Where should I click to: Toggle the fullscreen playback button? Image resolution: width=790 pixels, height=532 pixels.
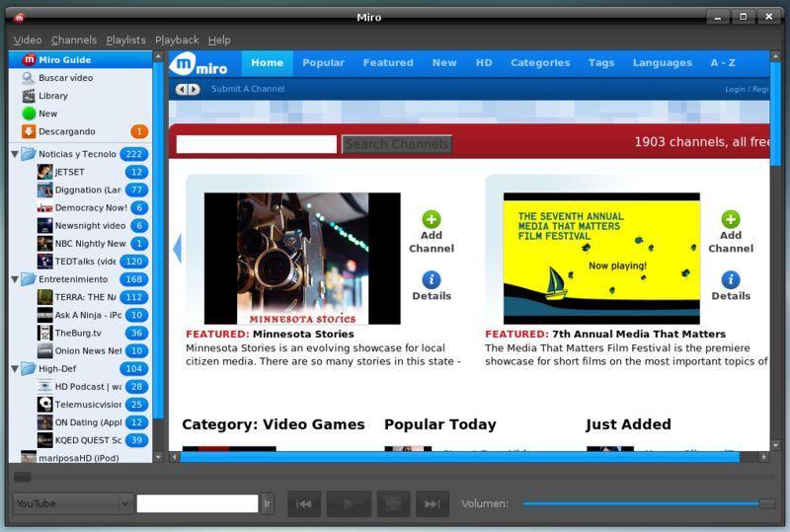point(393,503)
